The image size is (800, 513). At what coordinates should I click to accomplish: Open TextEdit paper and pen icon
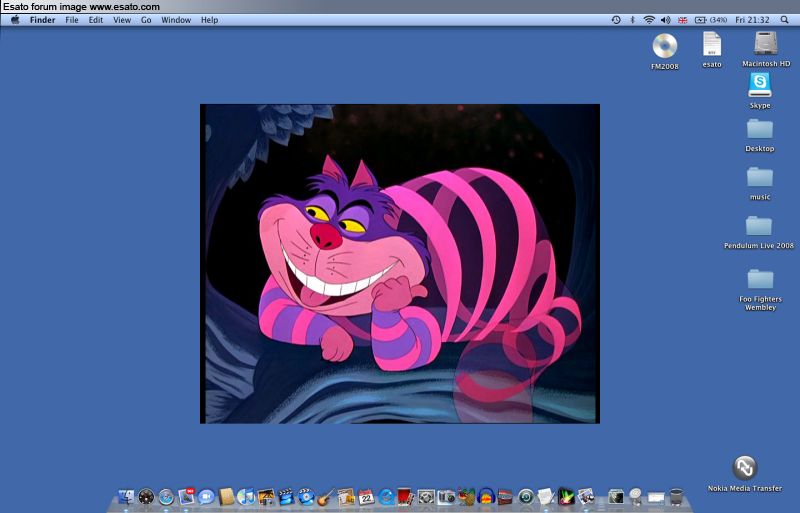(x=545, y=497)
